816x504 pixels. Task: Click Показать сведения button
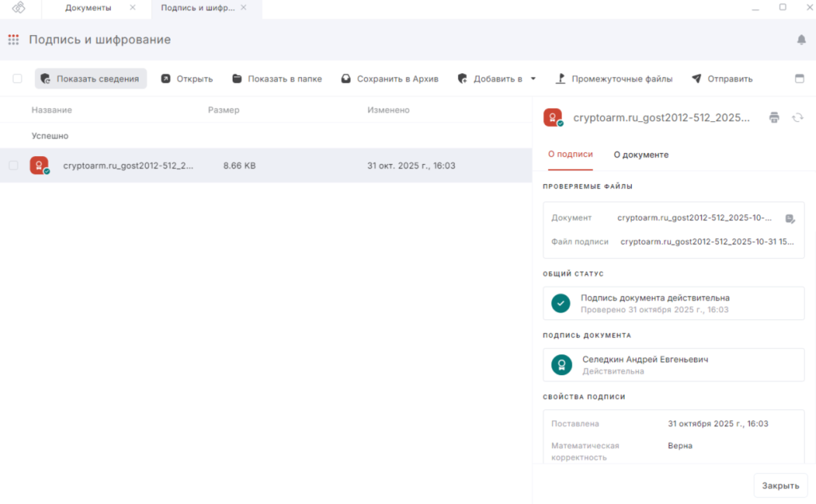click(x=90, y=79)
